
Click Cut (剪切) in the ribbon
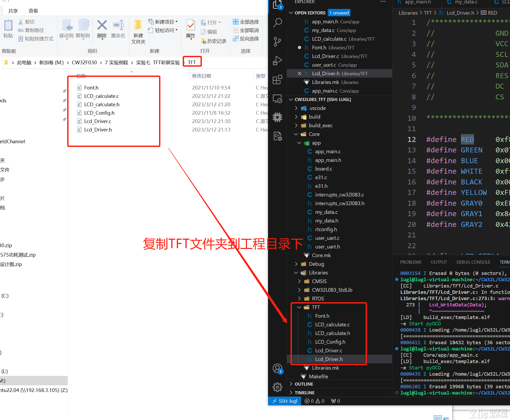[27, 22]
